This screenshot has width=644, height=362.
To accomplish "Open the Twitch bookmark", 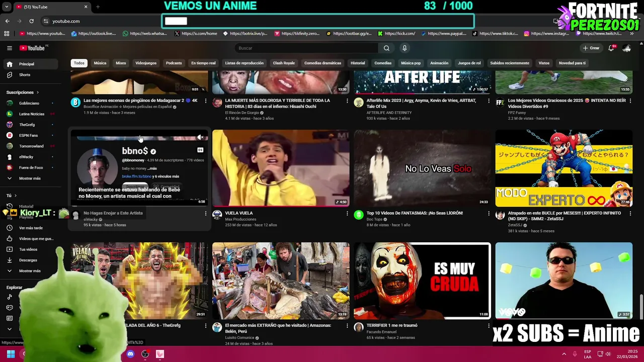I will click(x=598, y=34).
